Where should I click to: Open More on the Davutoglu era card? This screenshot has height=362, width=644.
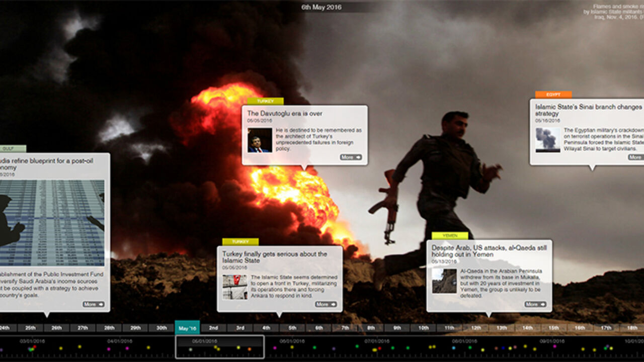[x=351, y=157]
